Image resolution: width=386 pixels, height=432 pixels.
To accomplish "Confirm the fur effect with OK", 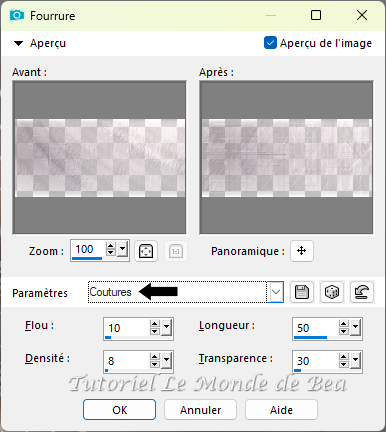I will pos(120,410).
